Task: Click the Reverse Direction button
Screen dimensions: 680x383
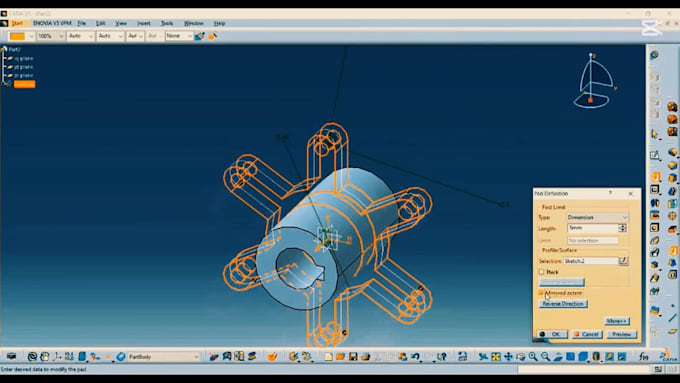Action: 563,304
